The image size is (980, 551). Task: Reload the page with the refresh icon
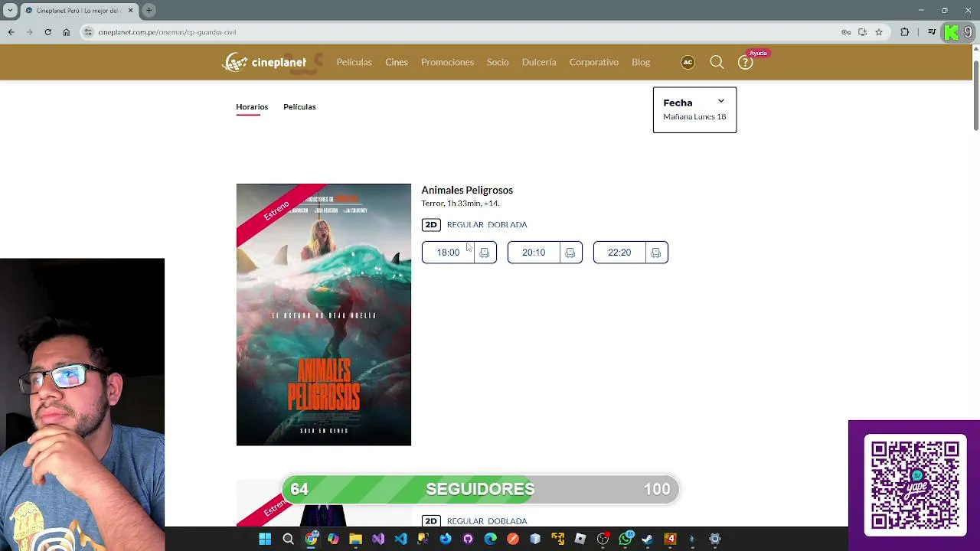[x=47, y=32]
